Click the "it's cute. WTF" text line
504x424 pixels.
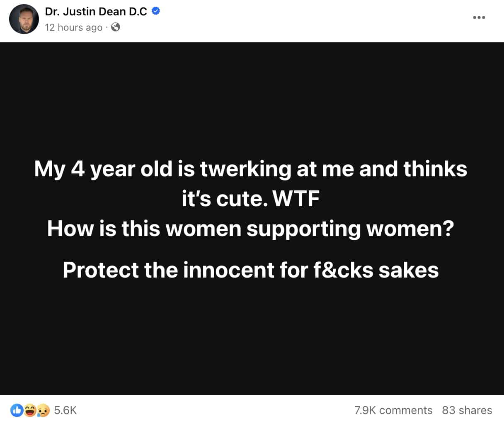[x=250, y=199]
